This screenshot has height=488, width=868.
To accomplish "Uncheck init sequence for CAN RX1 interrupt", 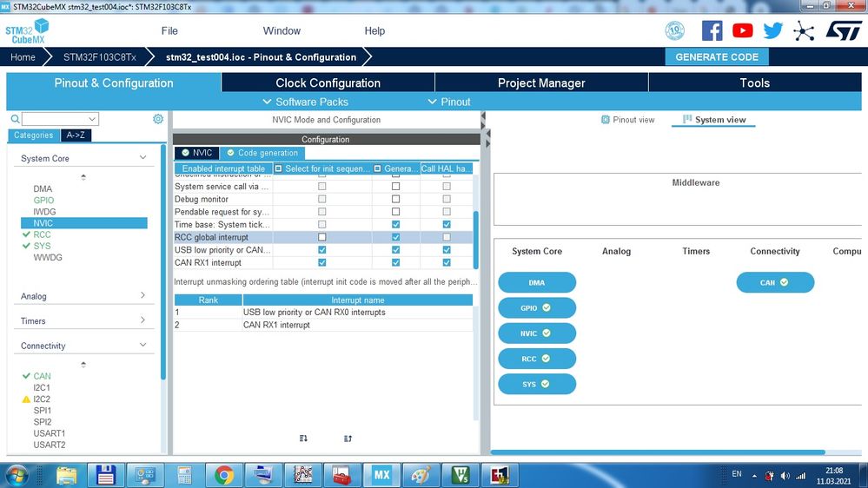I will 321,262.
